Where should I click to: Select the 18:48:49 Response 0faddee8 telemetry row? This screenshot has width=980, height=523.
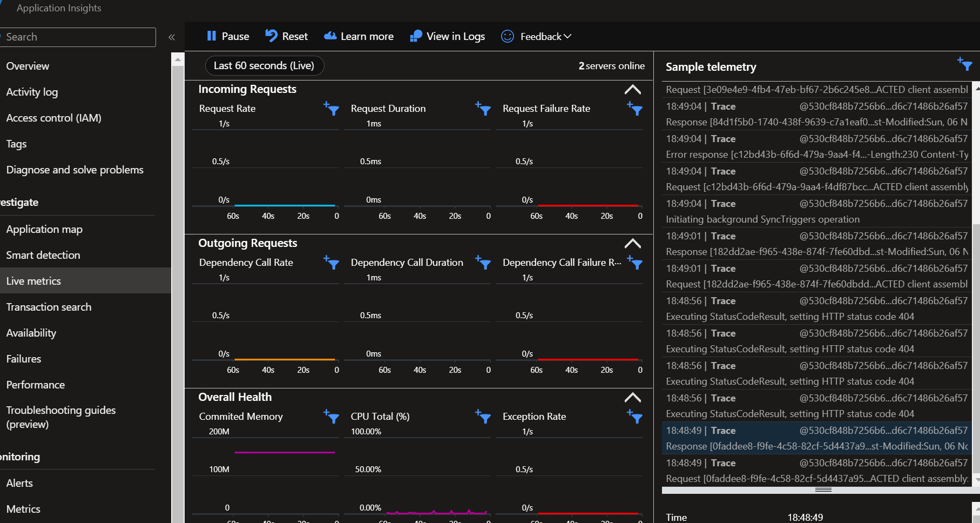(816, 438)
